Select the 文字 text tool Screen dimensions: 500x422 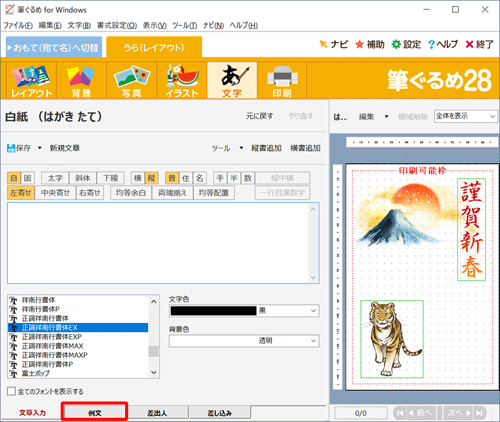232,80
